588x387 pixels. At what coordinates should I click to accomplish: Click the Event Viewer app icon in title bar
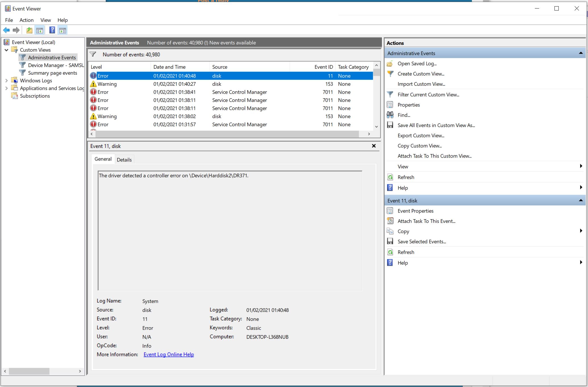point(8,9)
